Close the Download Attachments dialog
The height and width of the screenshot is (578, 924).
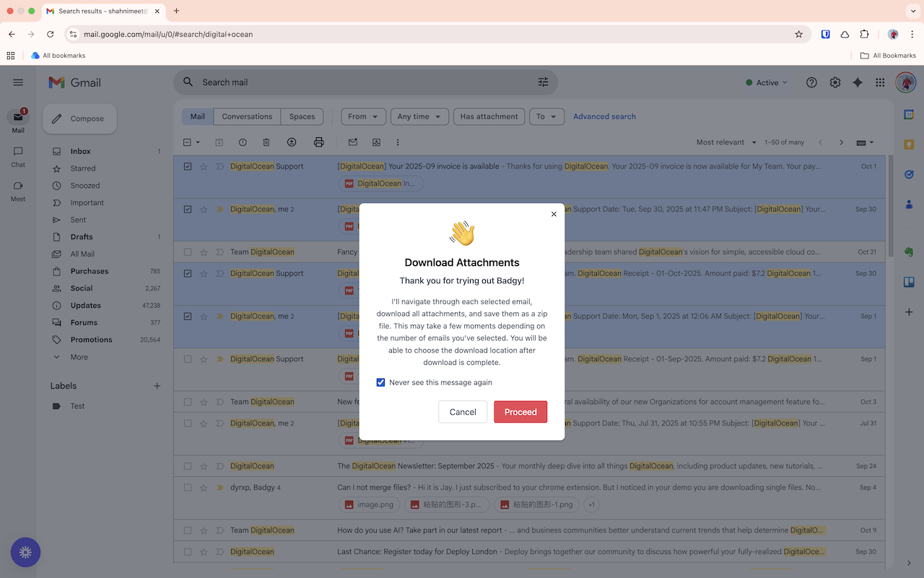point(554,214)
